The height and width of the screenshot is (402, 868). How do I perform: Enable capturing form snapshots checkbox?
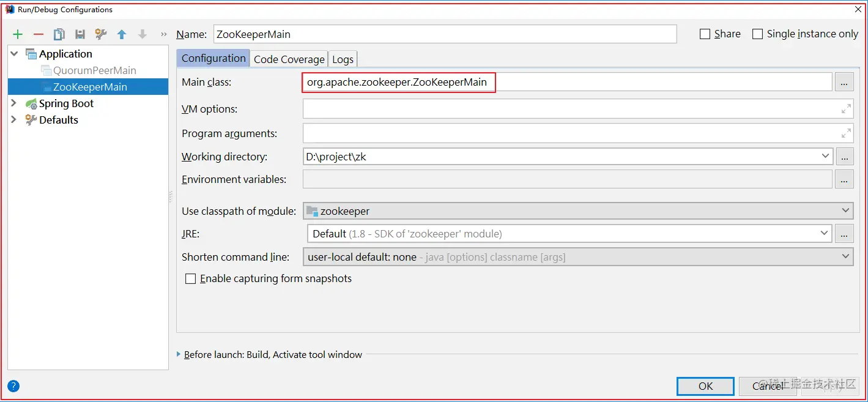(191, 278)
